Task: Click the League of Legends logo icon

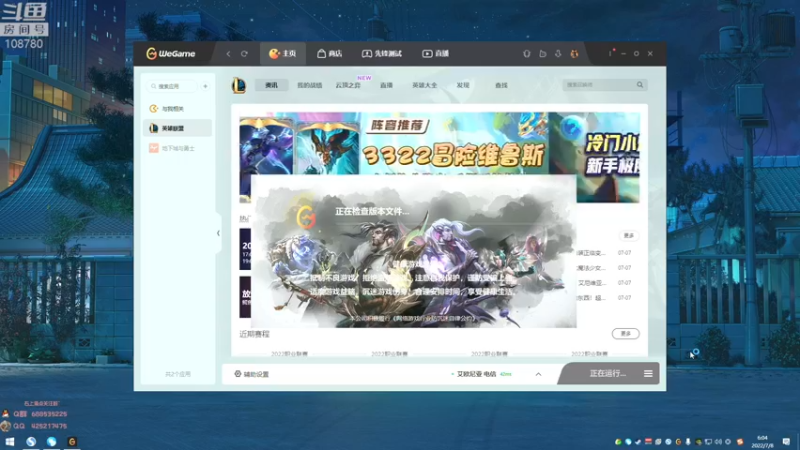Action: (x=239, y=85)
